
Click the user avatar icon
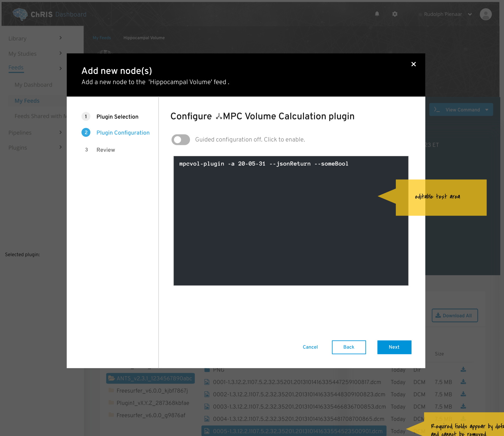pos(486,14)
